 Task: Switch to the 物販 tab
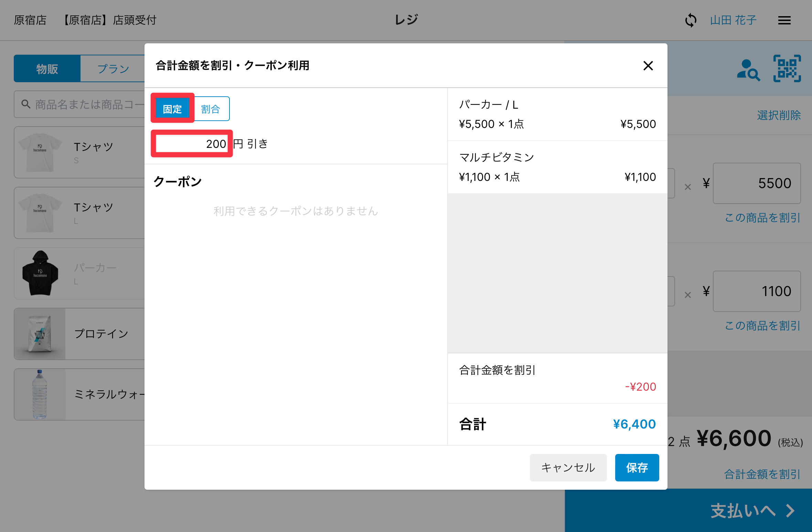[x=47, y=69]
